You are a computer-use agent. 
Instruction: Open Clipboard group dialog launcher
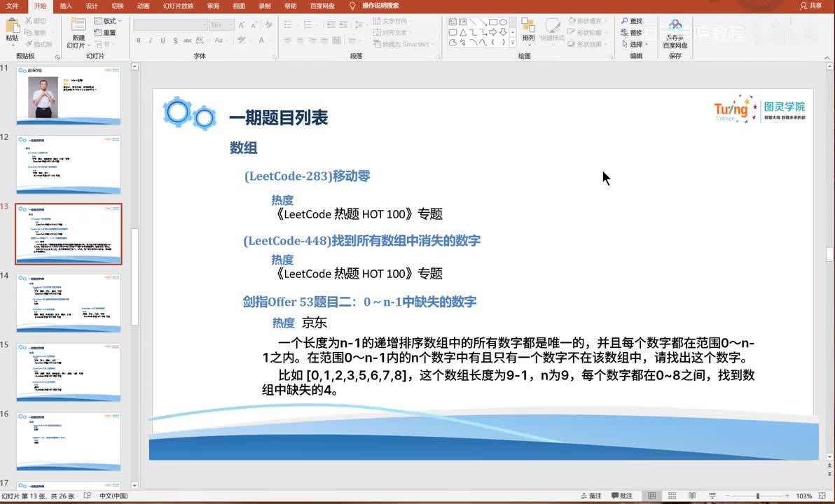57,56
